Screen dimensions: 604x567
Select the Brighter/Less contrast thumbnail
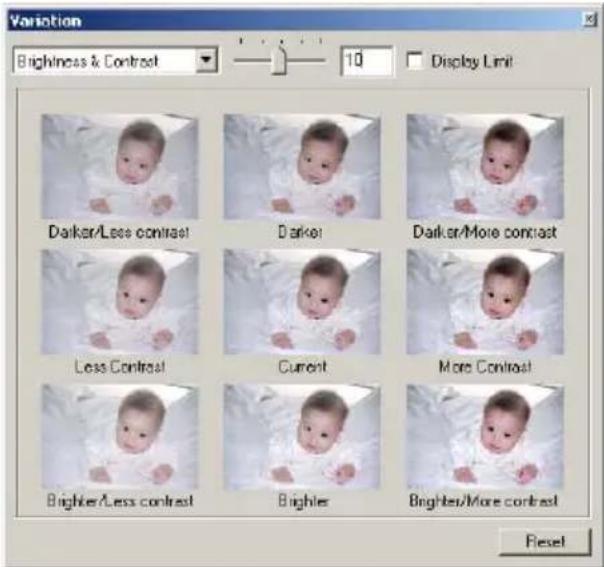tap(120, 436)
